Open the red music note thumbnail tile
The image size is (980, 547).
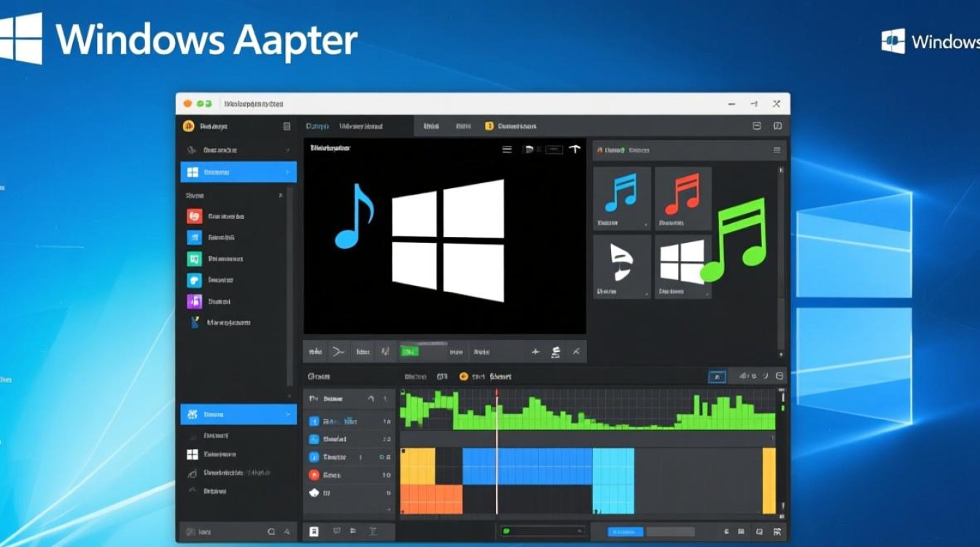pos(682,197)
